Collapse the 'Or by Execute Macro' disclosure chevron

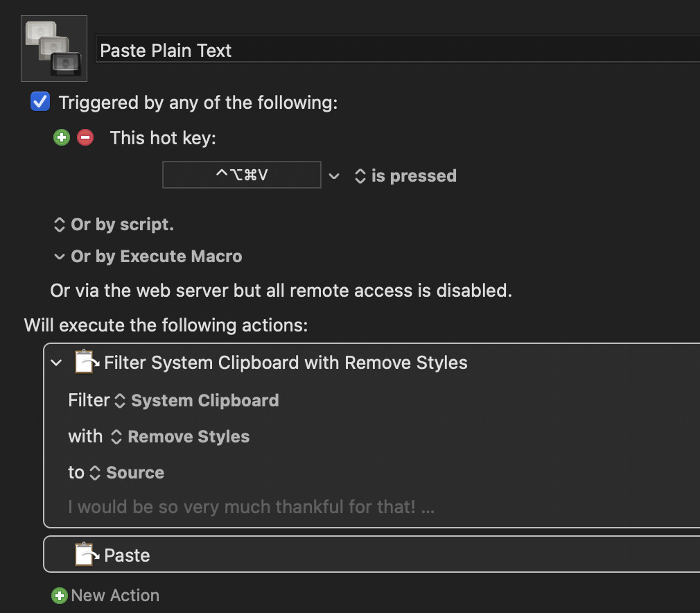(x=59, y=257)
